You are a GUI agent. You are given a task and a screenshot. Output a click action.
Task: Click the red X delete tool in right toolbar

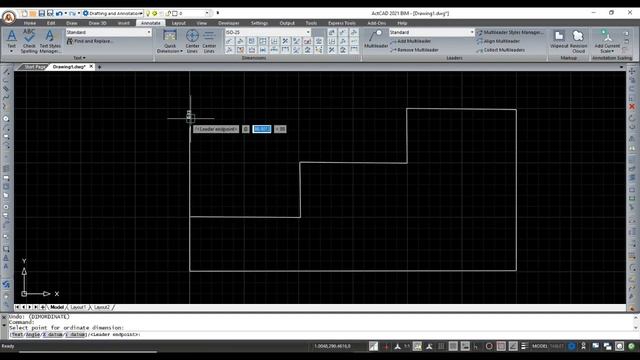pos(632,107)
